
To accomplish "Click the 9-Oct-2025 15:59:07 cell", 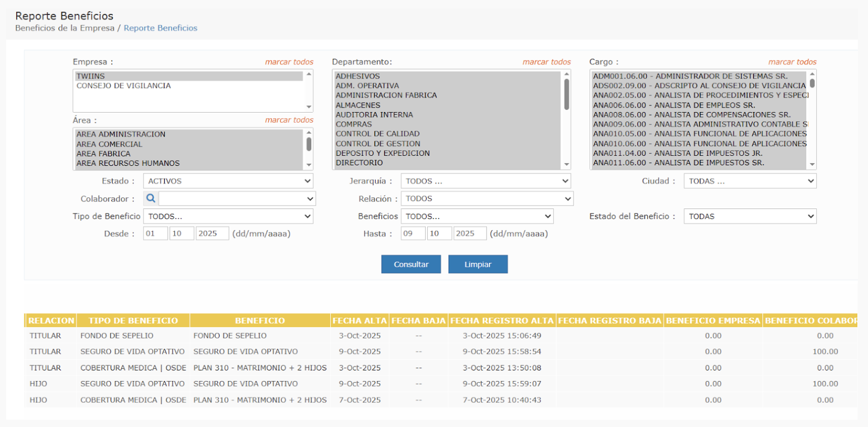I will [502, 384].
